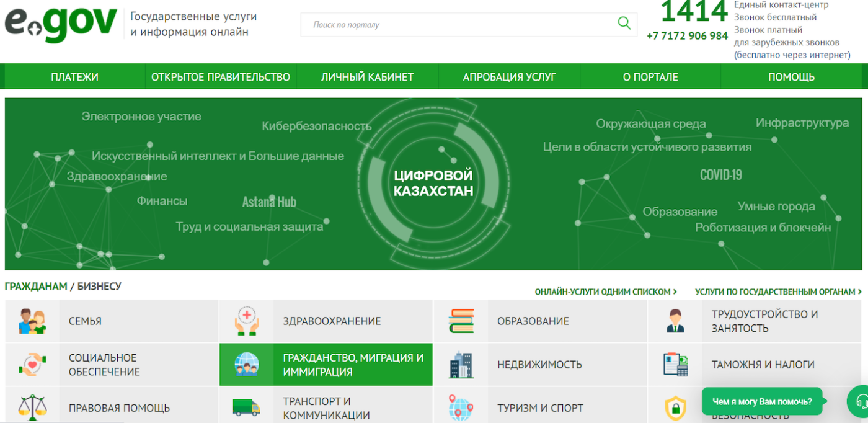The image size is (868, 423).
Task: Click the search magnifier icon
Action: tap(624, 24)
